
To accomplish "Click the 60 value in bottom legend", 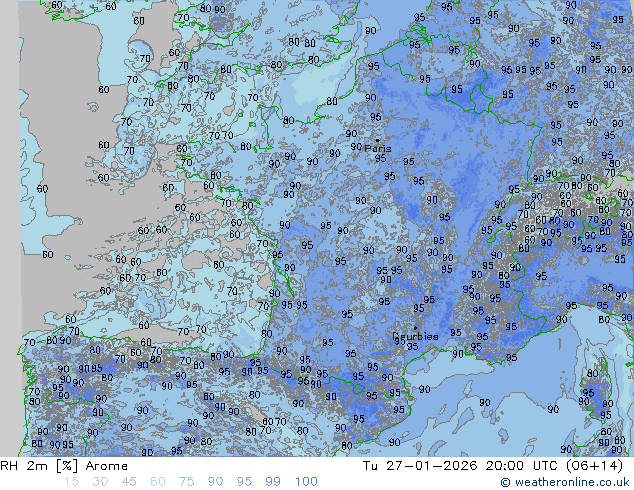I will click(x=158, y=482).
